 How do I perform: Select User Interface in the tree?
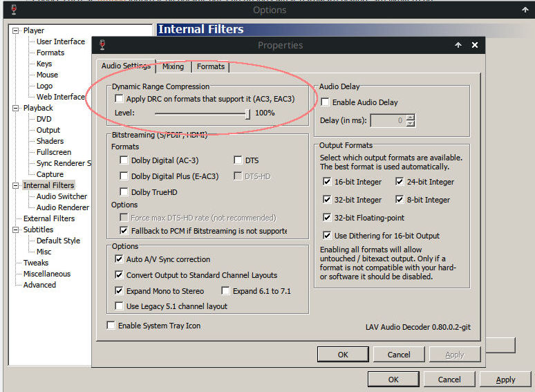coord(61,41)
